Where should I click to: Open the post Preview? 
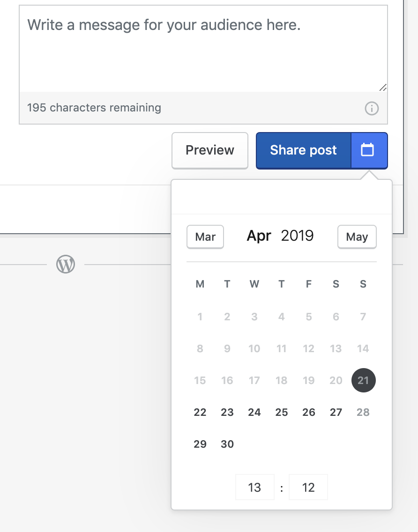click(209, 150)
